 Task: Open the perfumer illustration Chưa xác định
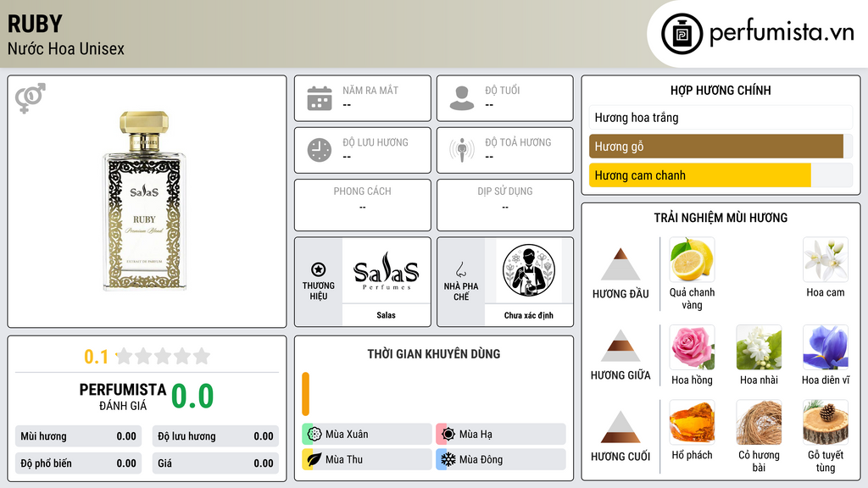(x=529, y=270)
